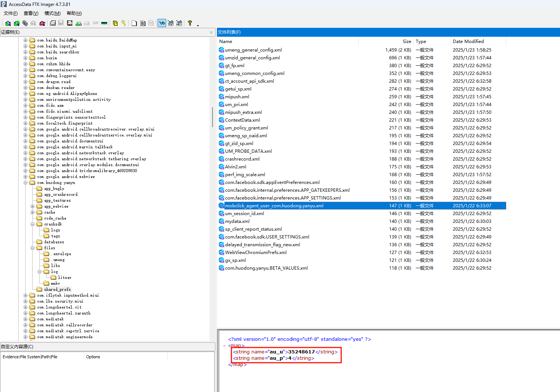Sort file list by Date Modified column
This screenshot has width=560, height=392.
(468, 42)
